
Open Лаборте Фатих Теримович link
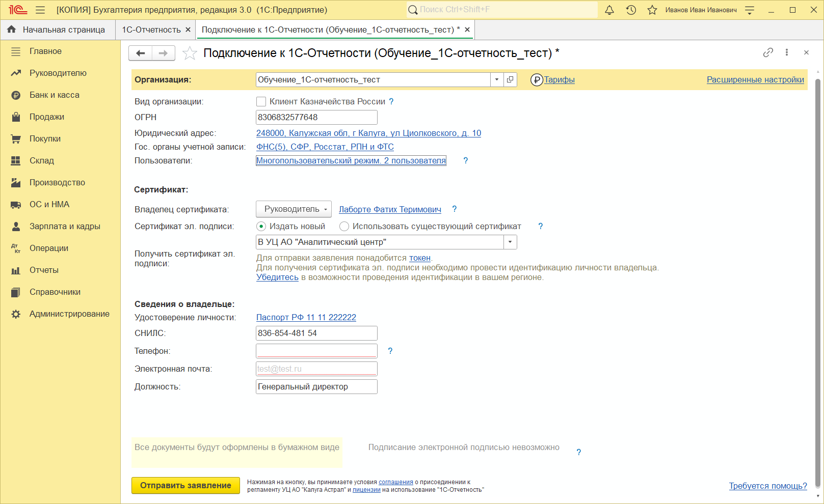click(x=390, y=210)
